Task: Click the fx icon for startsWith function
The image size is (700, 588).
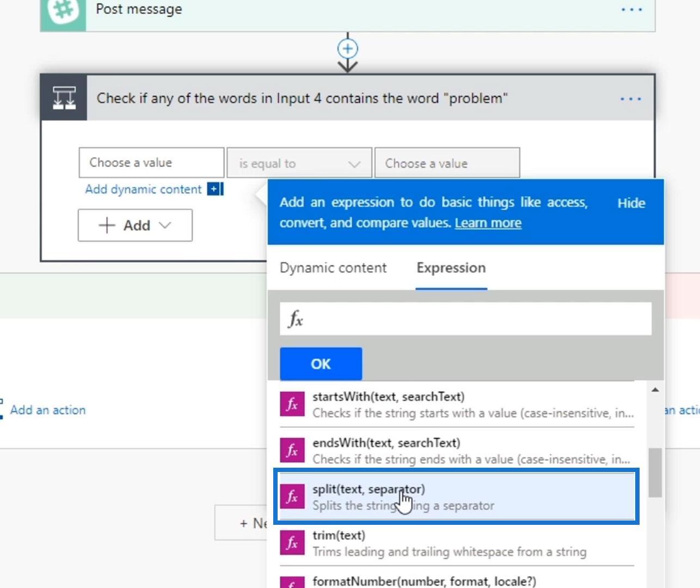Action: (x=292, y=405)
